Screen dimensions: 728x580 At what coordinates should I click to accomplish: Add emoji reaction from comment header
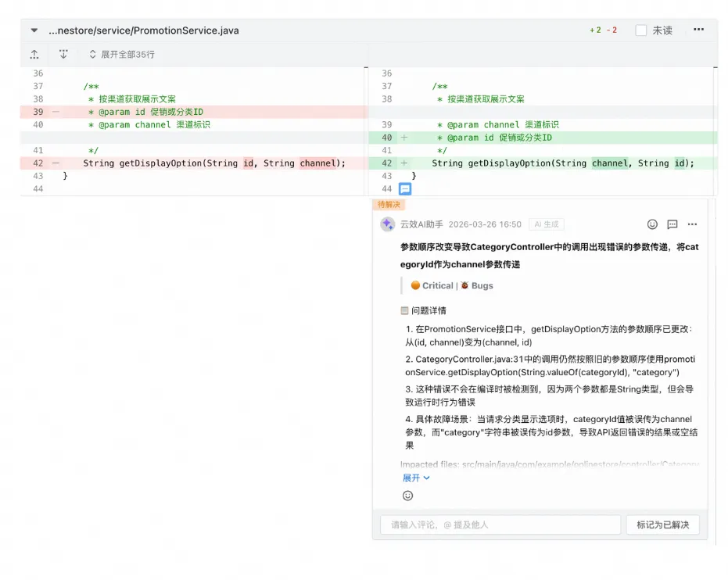click(652, 224)
